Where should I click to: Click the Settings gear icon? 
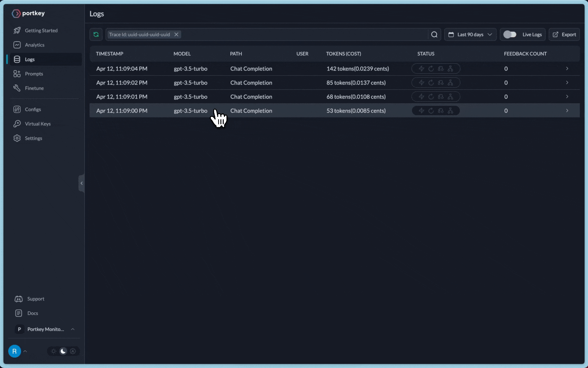17,138
